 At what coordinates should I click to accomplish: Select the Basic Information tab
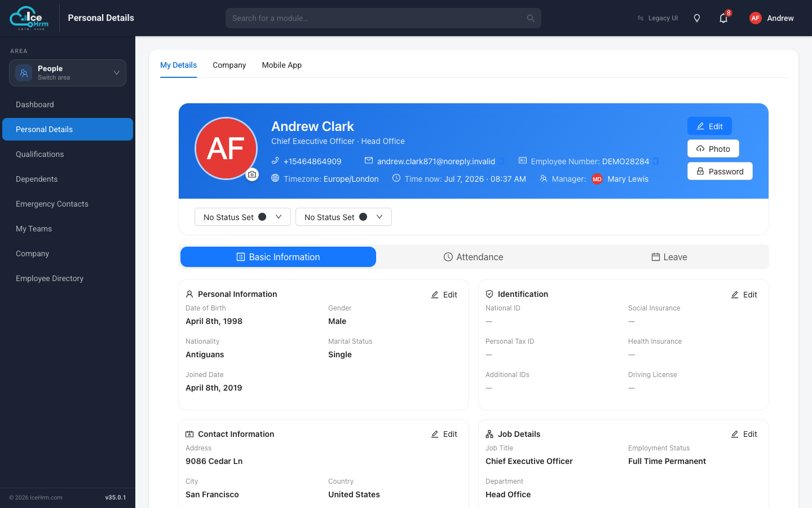(278, 257)
